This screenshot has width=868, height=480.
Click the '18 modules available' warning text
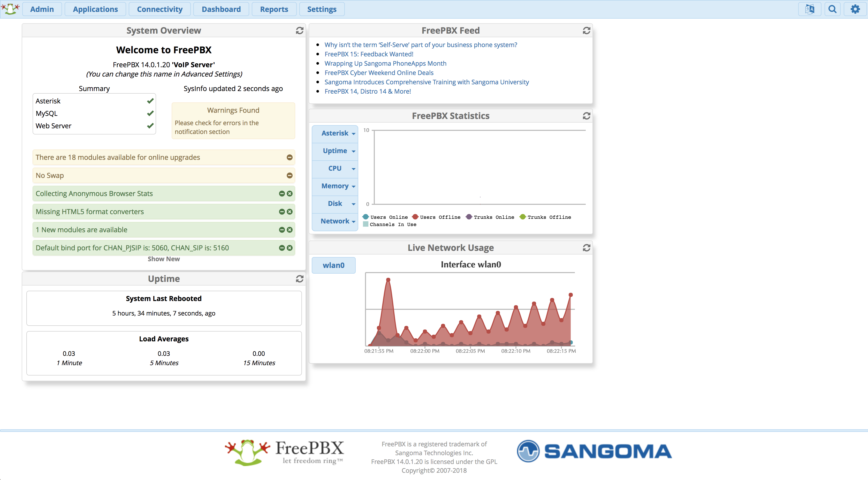(118, 157)
